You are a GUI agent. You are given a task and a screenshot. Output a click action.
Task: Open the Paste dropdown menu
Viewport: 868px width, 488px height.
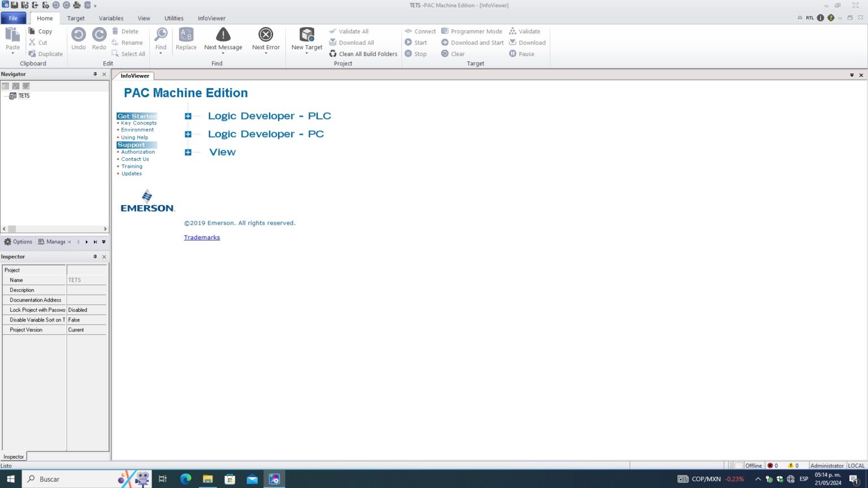coord(12,53)
